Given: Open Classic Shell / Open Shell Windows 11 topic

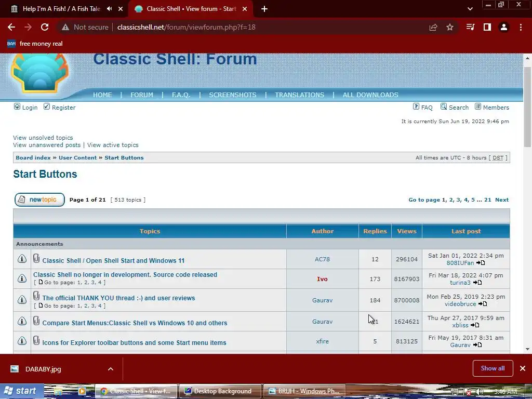Looking at the screenshot, I should click(113, 261).
